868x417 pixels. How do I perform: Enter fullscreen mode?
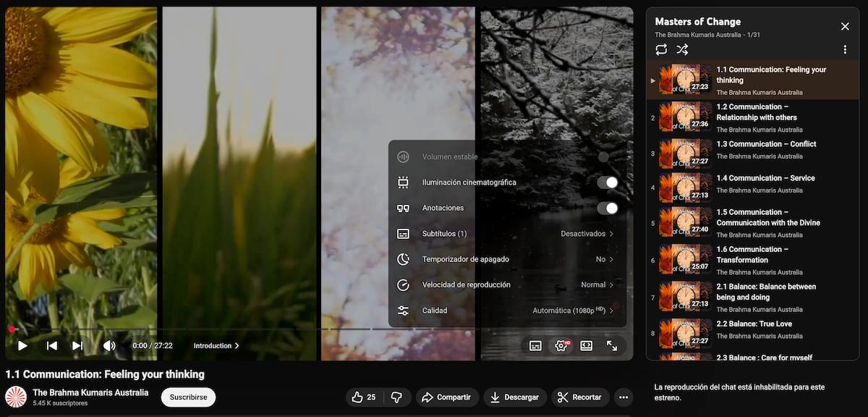(612, 346)
